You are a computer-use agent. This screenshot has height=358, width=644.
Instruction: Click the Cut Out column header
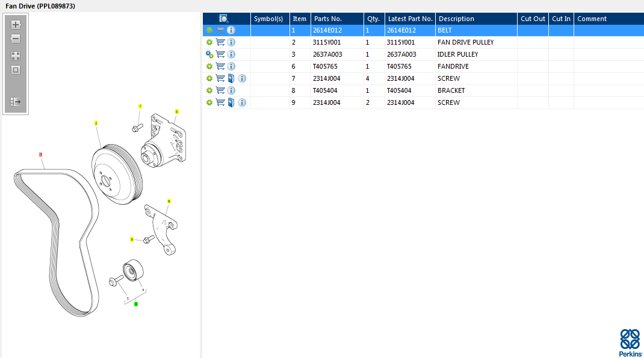tap(533, 19)
